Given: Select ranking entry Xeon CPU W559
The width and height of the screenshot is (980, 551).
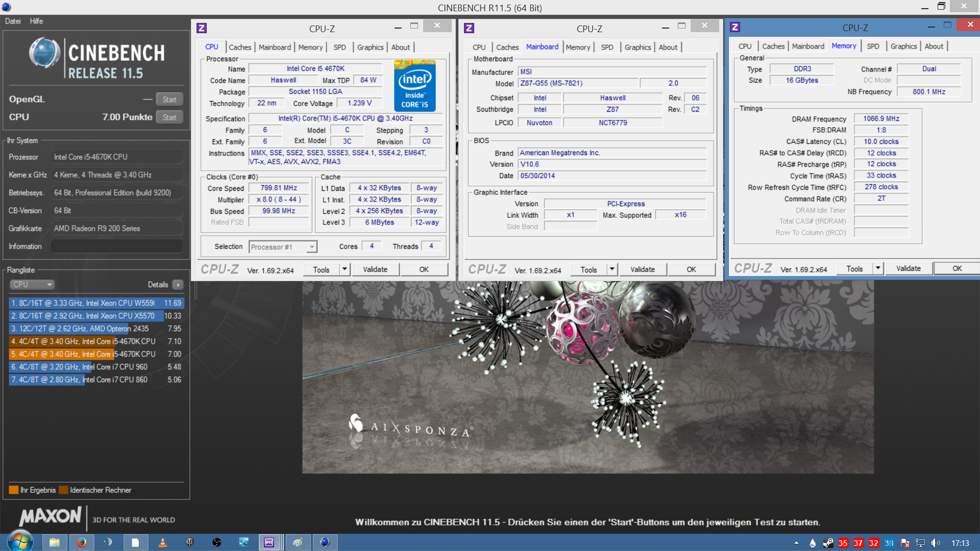Looking at the screenshot, I should pos(96,303).
